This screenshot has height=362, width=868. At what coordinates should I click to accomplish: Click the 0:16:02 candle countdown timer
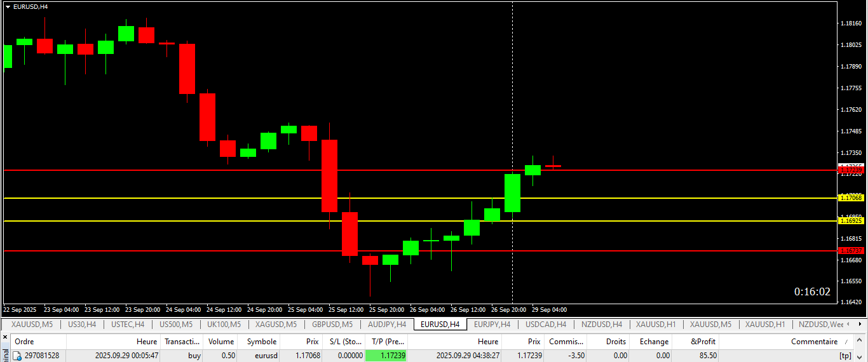point(812,292)
